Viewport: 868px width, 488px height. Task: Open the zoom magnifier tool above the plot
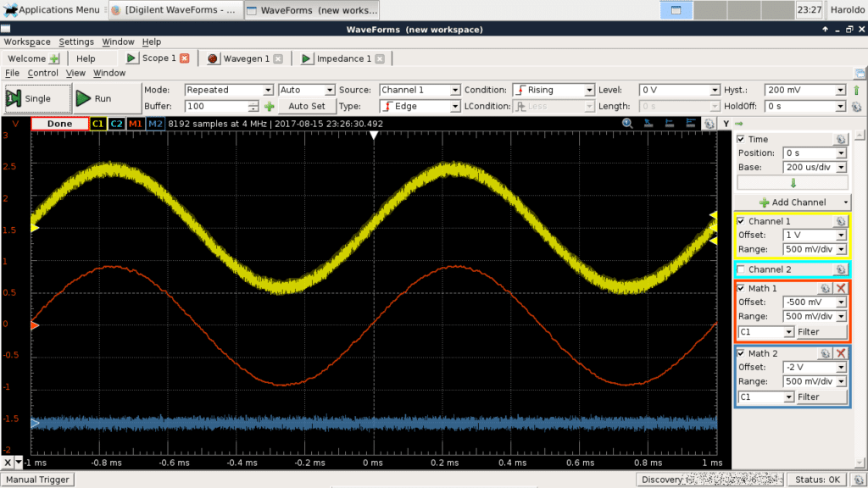626,123
